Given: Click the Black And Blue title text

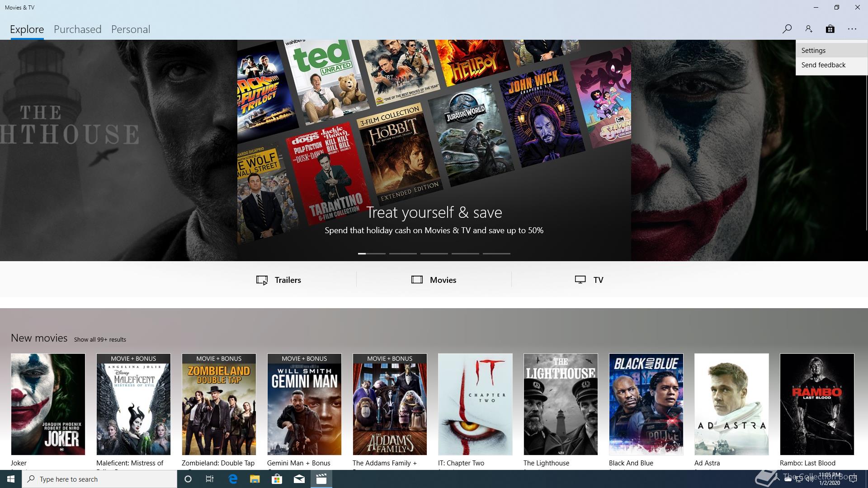Looking at the screenshot, I should coord(631,463).
